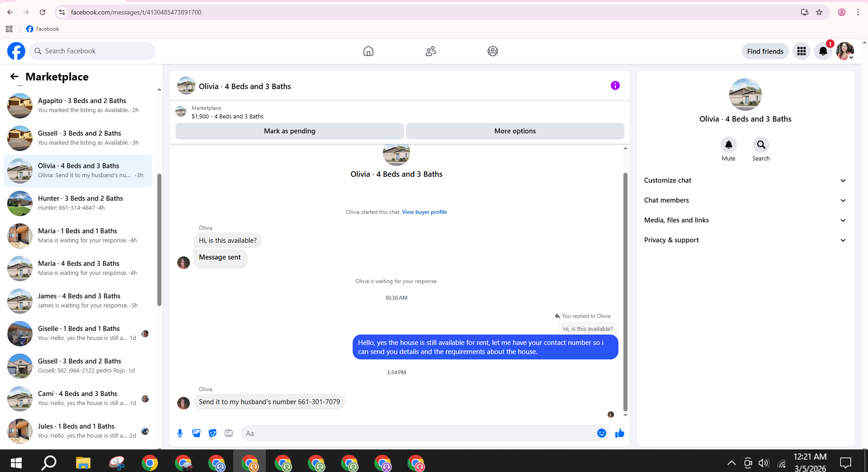Click Olivia's avatar beside phone number message
Screen dimensions: 868x472
point(184,403)
